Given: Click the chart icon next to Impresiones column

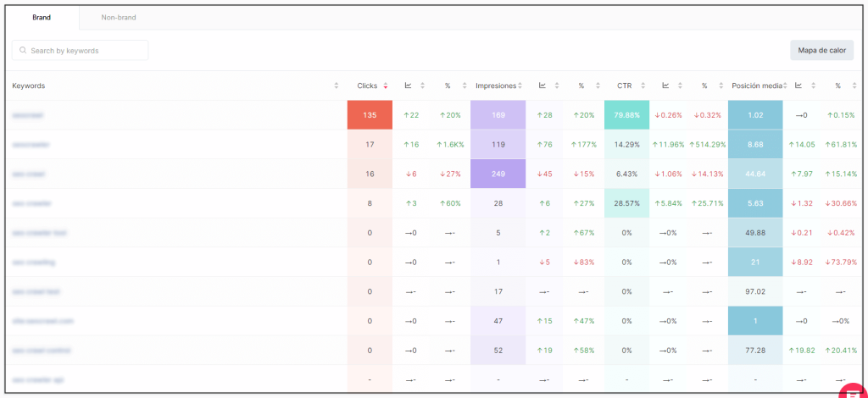Looking at the screenshot, I should 542,86.
